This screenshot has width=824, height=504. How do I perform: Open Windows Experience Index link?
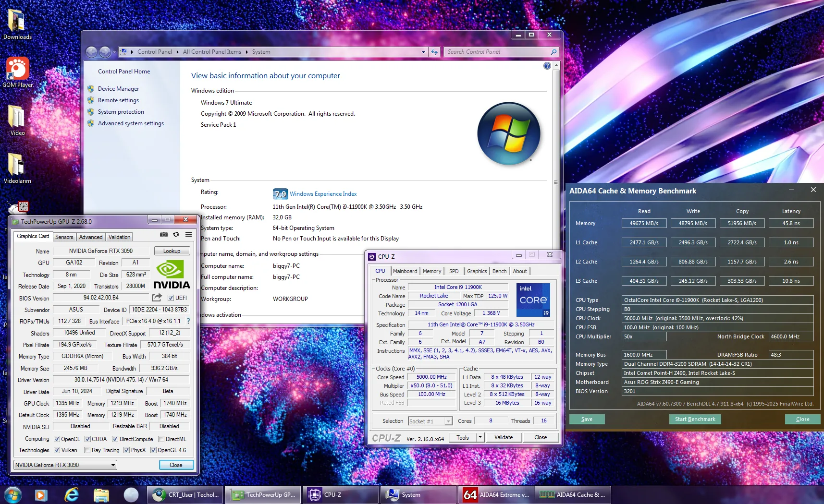coord(323,194)
